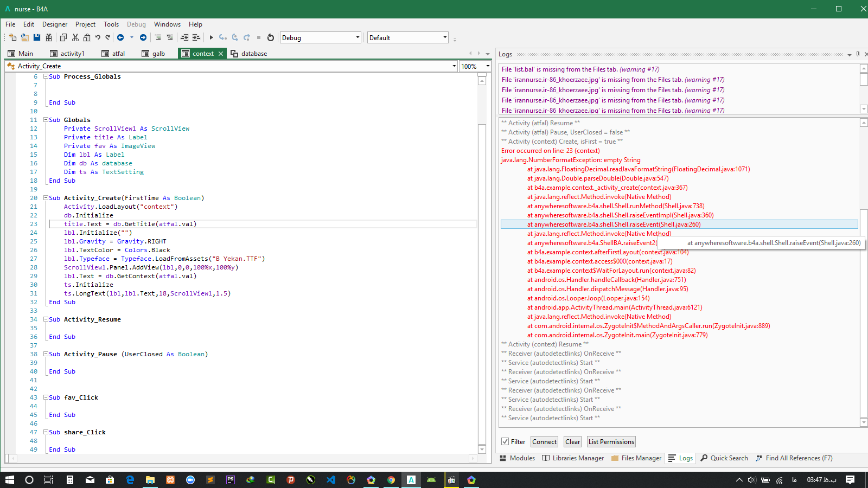Open the Project menu
Viewport: 868px width, 488px height.
(85, 24)
